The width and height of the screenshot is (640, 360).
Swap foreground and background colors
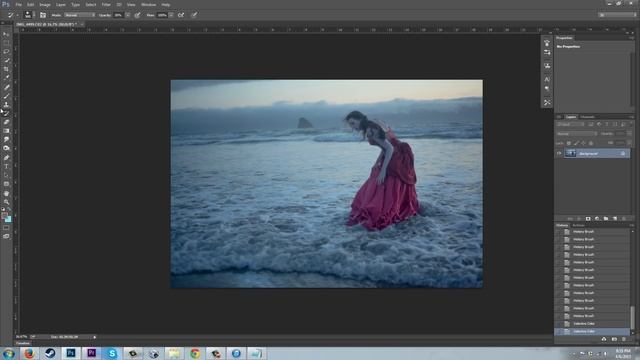click(9, 209)
